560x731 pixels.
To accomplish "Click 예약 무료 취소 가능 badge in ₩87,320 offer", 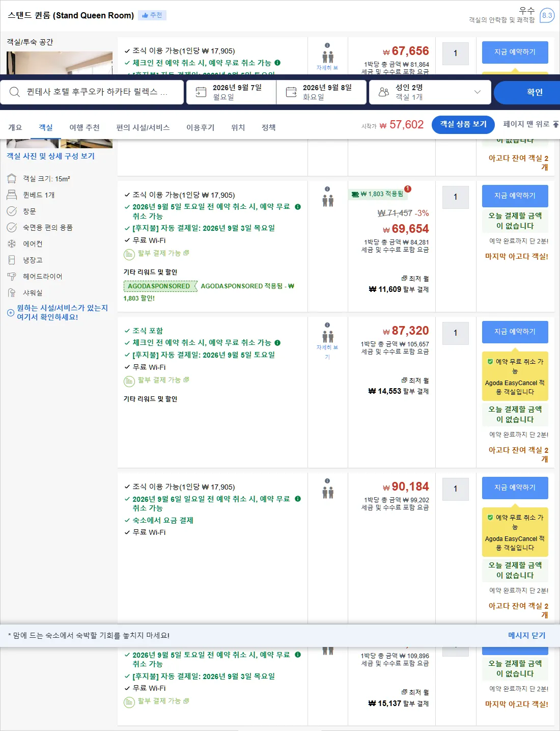I will click(x=515, y=376).
